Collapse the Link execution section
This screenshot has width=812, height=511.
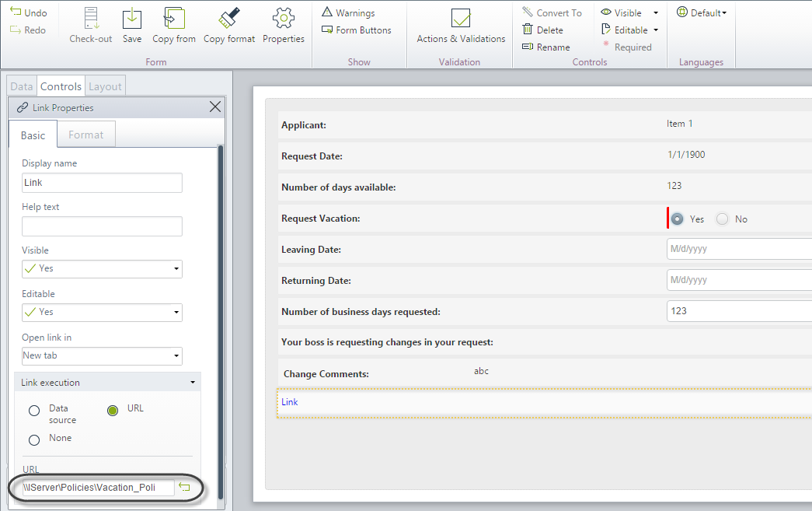click(x=193, y=383)
